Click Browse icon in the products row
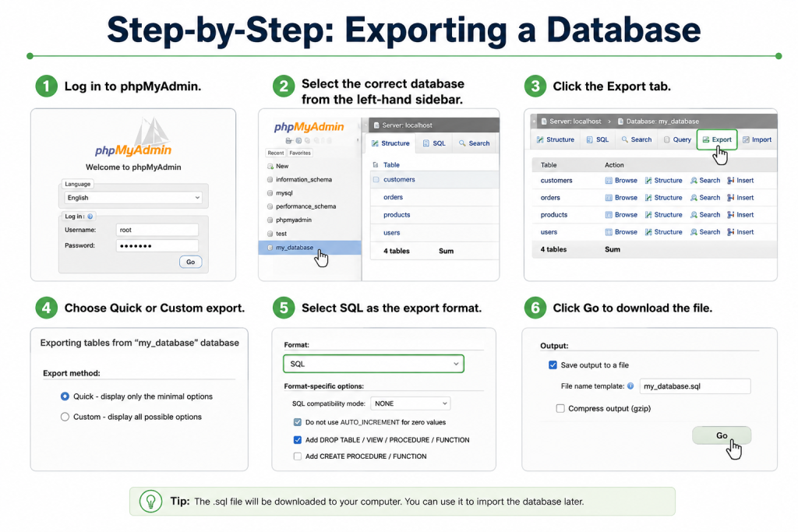Viewport: 798px width, 532px height. click(608, 215)
